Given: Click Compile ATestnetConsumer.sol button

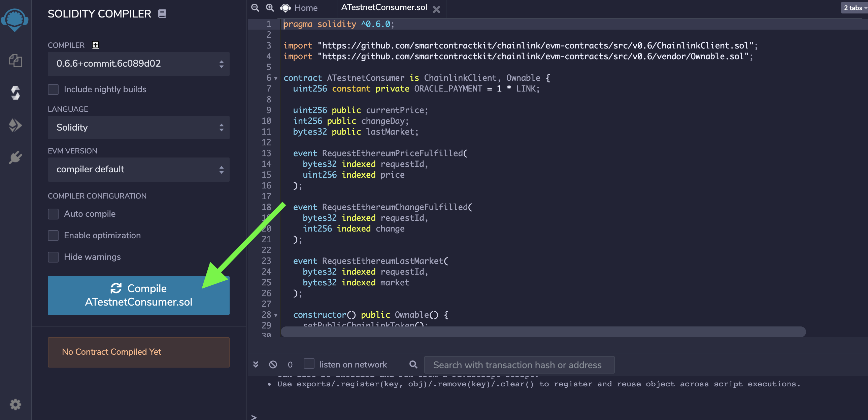Looking at the screenshot, I should [x=138, y=295].
